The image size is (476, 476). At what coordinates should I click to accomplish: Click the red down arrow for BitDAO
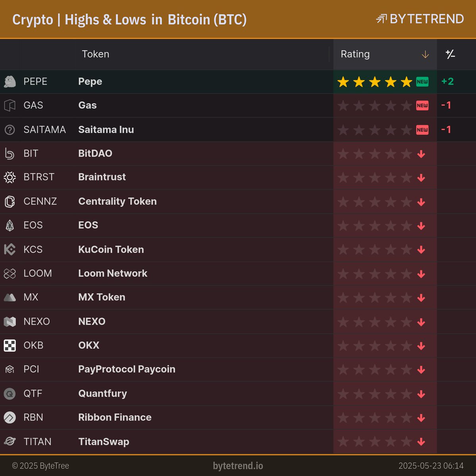(421, 154)
